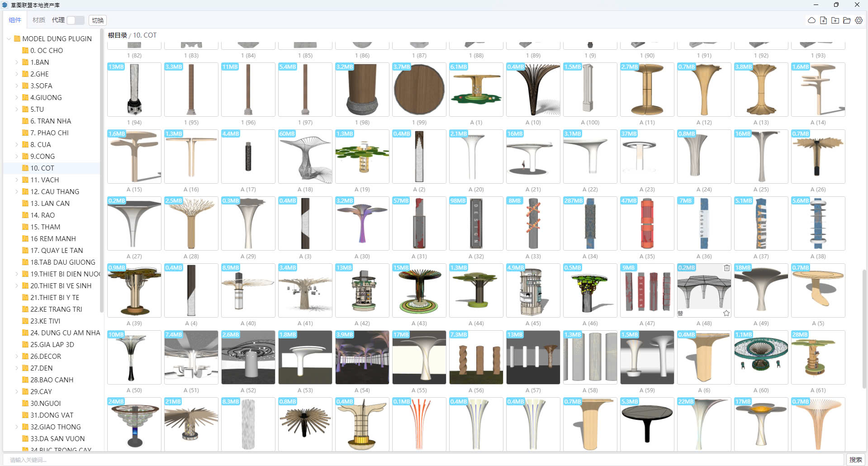Click the 切换 button
Screen dimensions: 868x466
click(98, 20)
